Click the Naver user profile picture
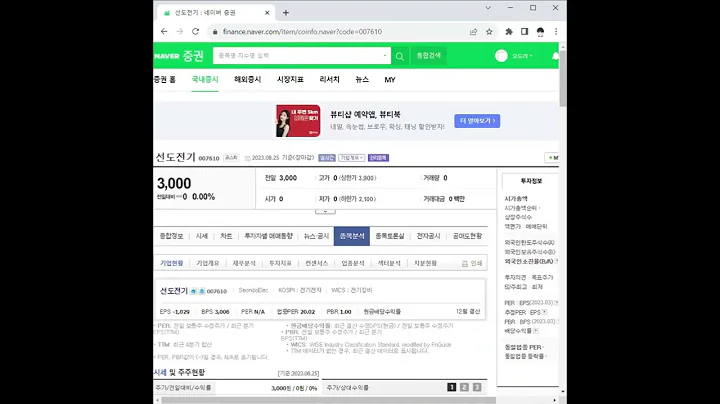This screenshot has height=404, width=720. tap(501, 56)
